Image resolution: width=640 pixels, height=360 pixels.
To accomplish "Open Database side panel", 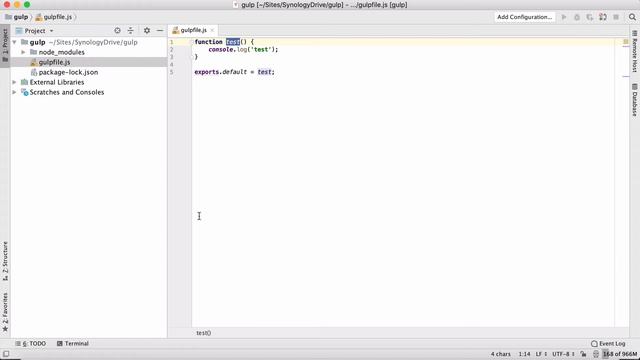I will point(634,100).
